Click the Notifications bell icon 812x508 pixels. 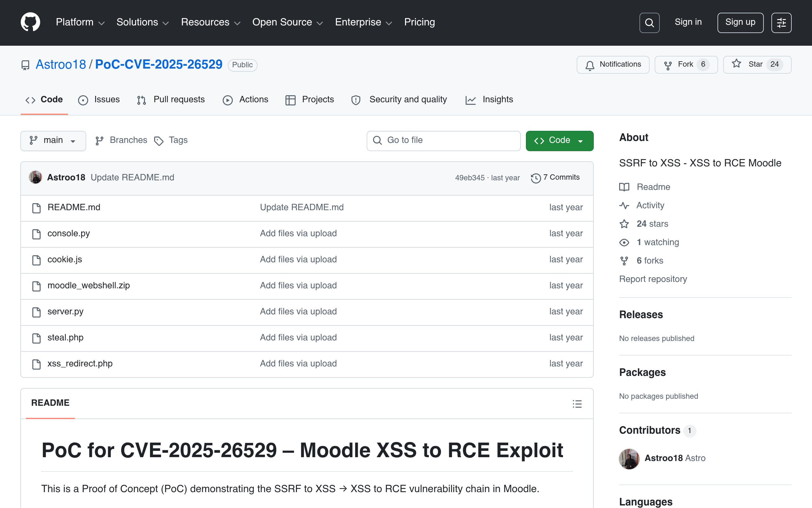pos(590,65)
